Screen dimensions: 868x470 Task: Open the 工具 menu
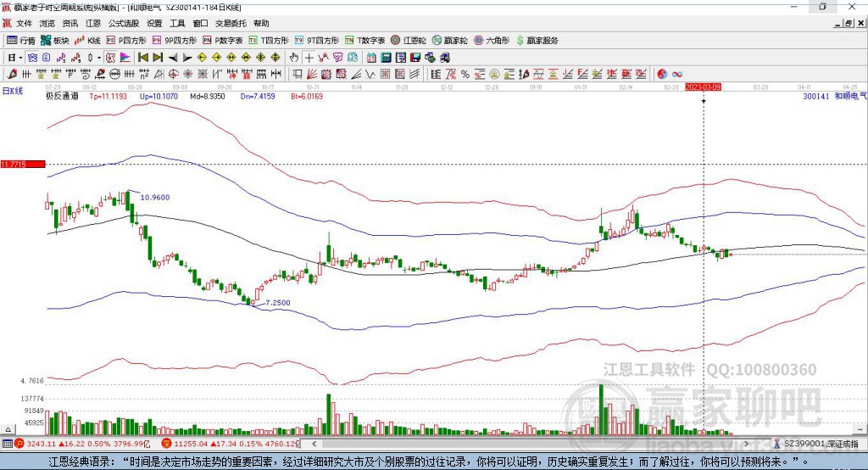pyautogui.click(x=177, y=23)
